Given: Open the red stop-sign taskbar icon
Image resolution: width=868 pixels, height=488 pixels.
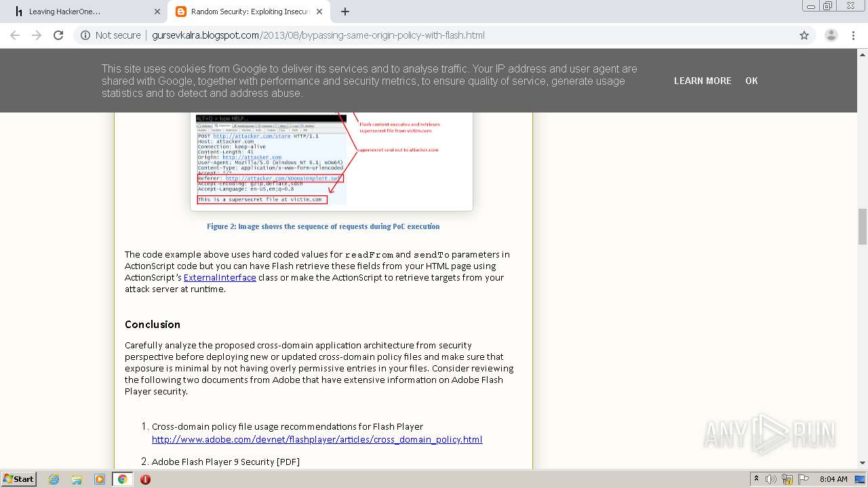Looking at the screenshot, I should coord(145,479).
